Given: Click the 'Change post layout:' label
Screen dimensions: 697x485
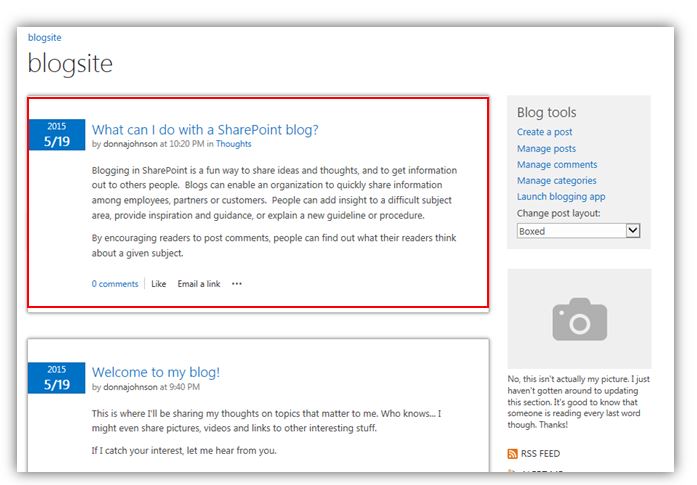Looking at the screenshot, I should [x=558, y=213].
